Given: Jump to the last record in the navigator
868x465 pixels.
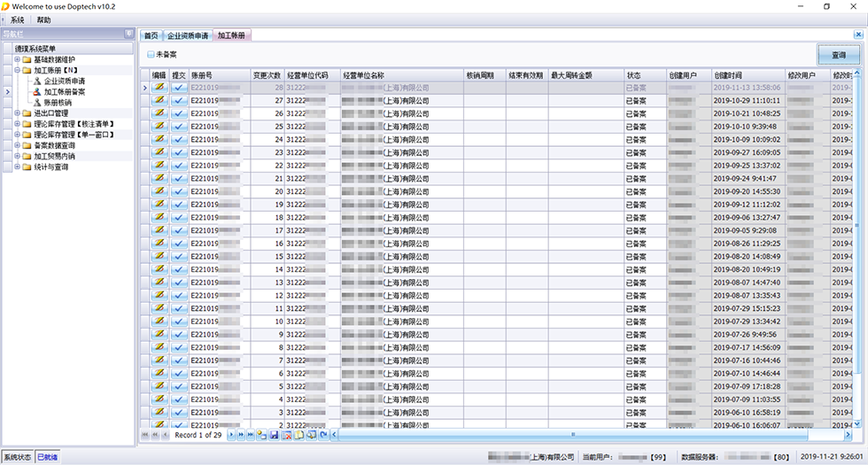Looking at the screenshot, I should [x=251, y=435].
